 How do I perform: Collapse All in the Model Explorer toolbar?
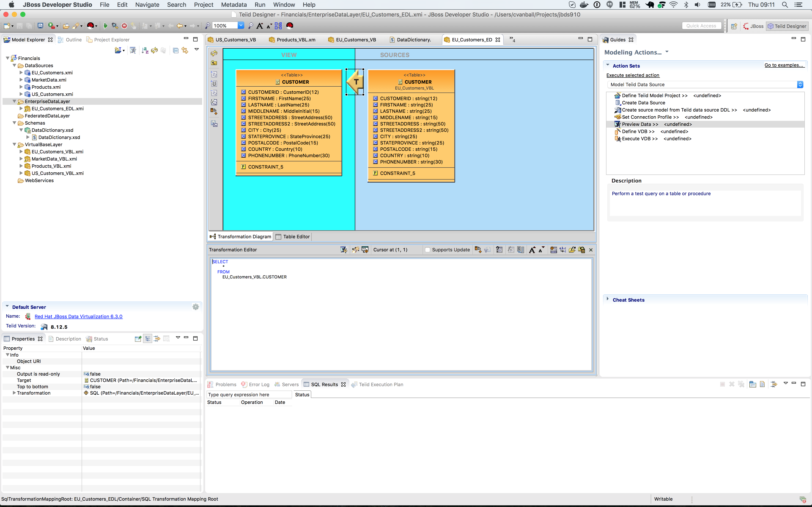[176, 50]
